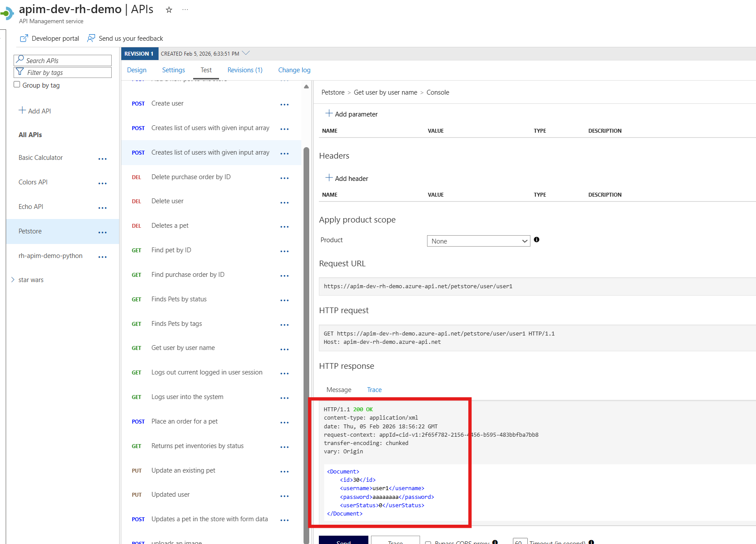
Task: Click the Request URL field
Action: pos(537,286)
